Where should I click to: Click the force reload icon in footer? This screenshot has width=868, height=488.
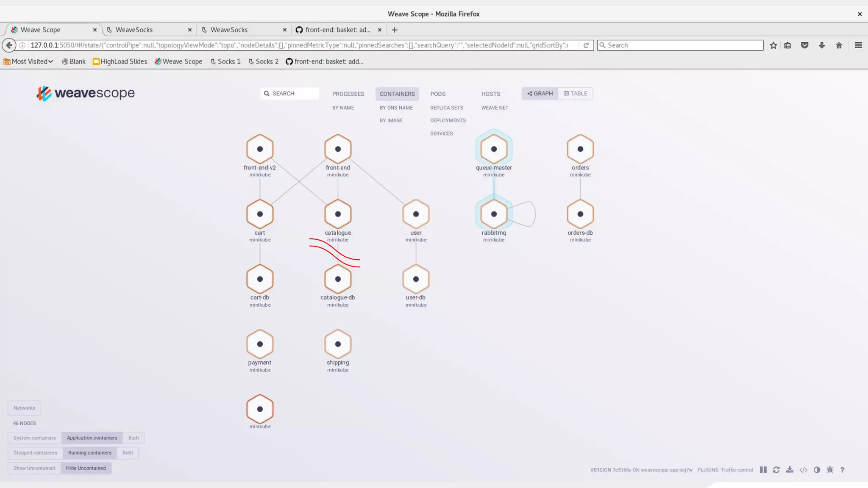[776, 470]
